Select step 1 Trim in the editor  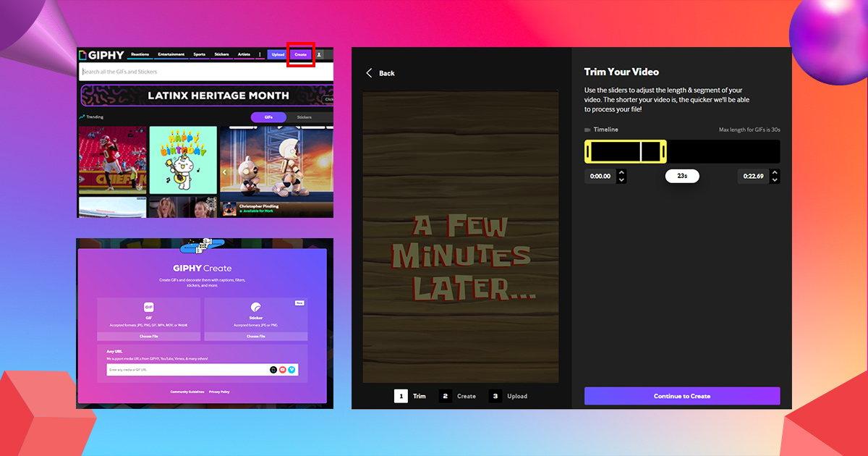[x=410, y=396]
